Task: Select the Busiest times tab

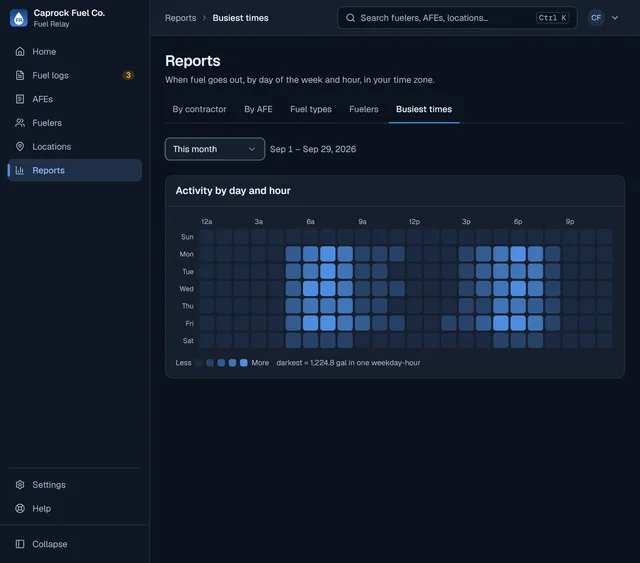Action: tap(424, 109)
